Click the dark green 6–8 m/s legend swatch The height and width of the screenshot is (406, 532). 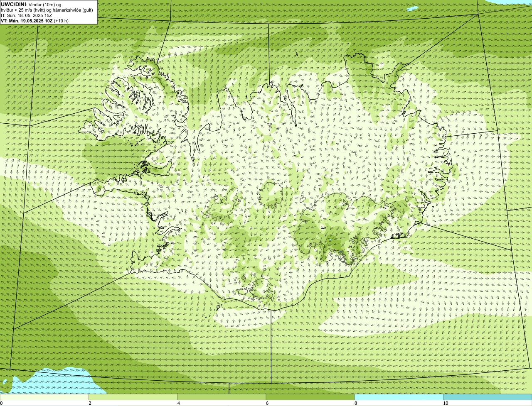point(310,397)
